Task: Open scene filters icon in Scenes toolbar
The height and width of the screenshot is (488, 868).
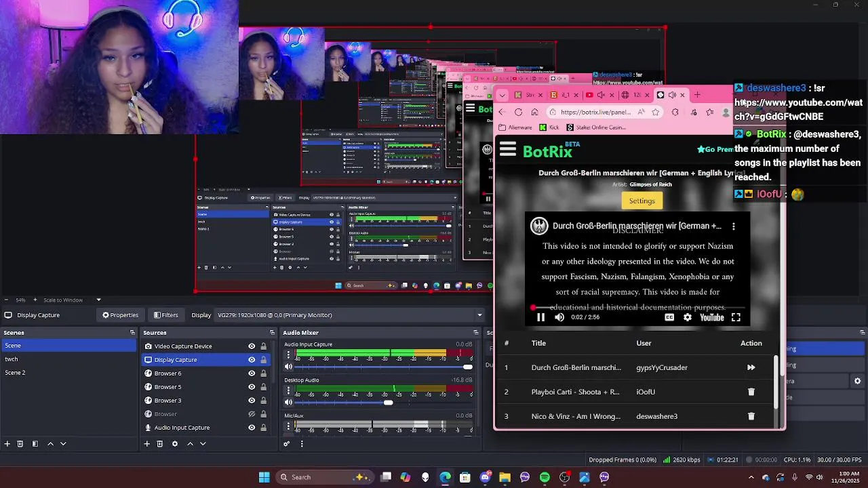Action: (x=35, y=444)
